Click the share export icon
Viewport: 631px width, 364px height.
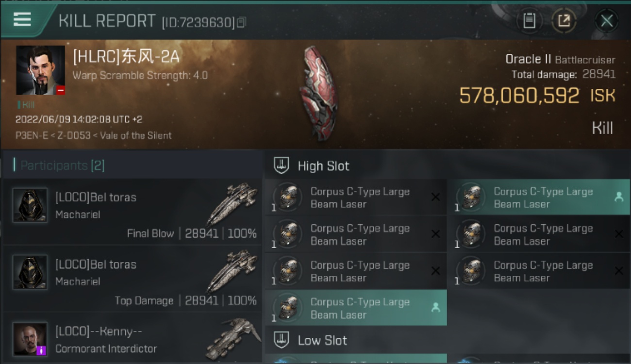click(564, 21)
